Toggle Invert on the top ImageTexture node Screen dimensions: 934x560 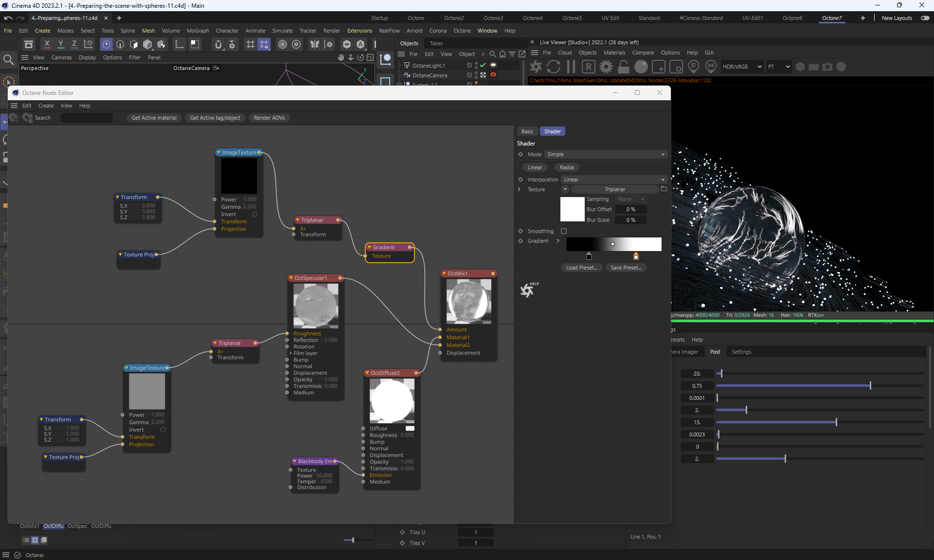(255, 214)
